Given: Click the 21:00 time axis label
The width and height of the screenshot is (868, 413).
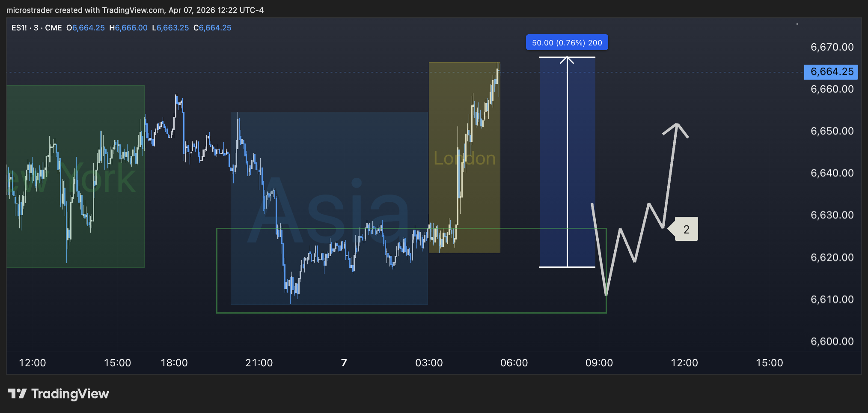Looking at the screenshot, I should [259, 363].
